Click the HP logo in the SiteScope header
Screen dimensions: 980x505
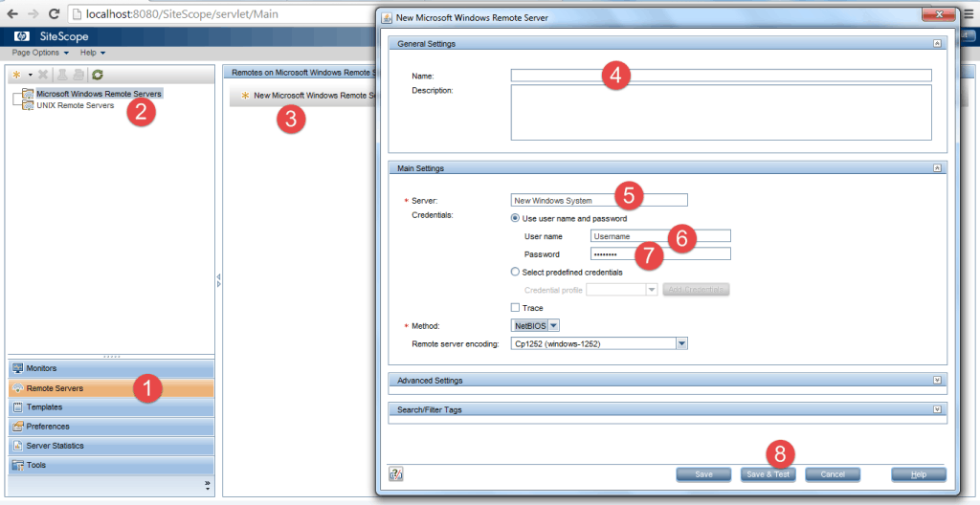tap(21, 36)
